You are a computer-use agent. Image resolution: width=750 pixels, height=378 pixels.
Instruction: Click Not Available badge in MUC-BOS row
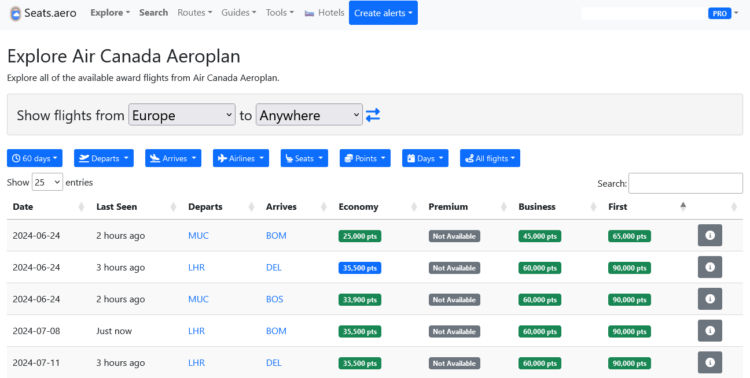tap(454, 300)
